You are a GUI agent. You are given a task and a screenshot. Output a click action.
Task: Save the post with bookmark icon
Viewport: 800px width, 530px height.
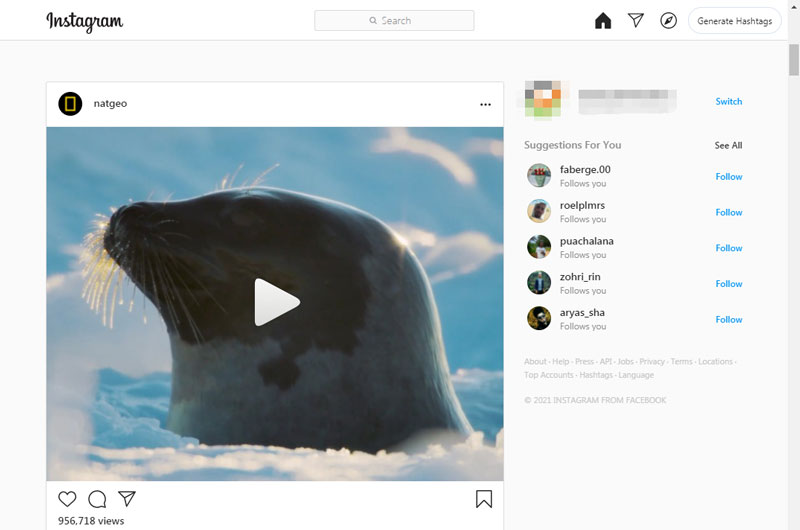click(484, 499)
